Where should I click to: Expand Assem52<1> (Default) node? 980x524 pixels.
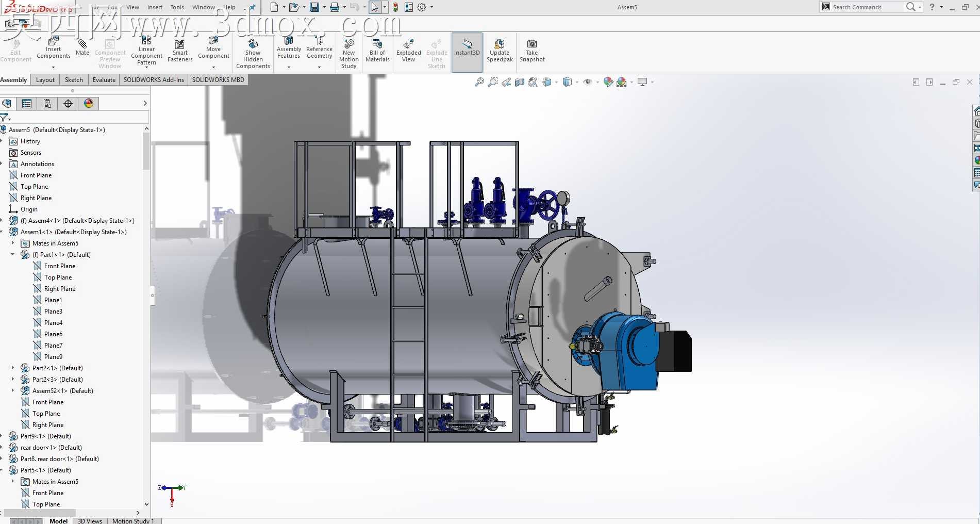point(13,390)
